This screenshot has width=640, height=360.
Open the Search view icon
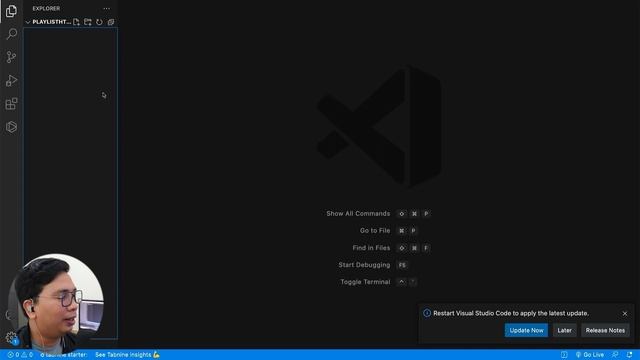11,34
